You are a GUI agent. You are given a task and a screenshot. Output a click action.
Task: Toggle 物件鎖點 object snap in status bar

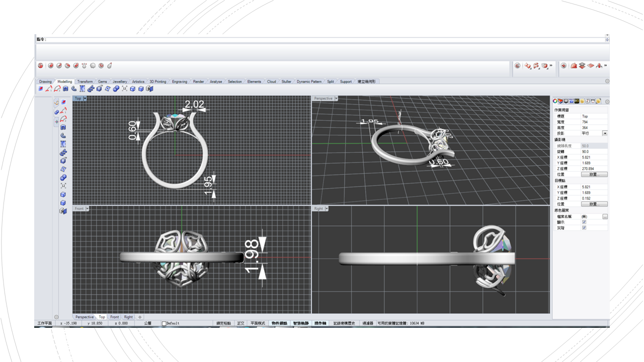tap(279, 323)
